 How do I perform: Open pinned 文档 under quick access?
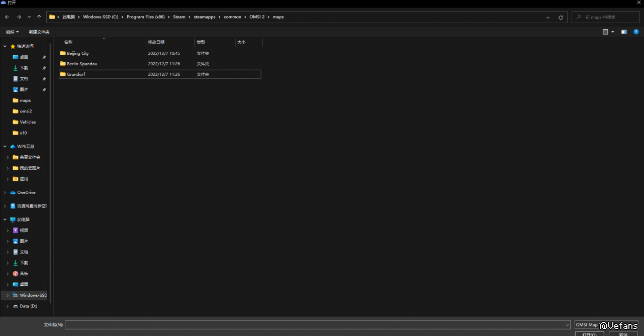(24, 79)
